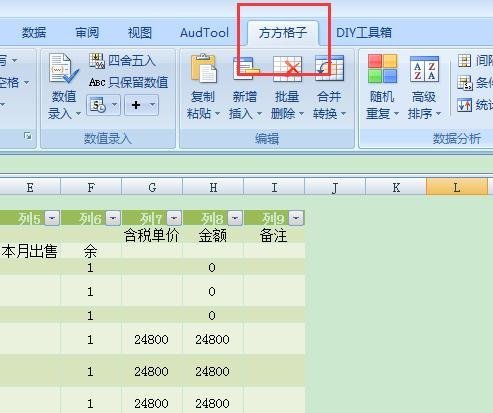
Task: Select highlighted column header L
Action: [x=457, y=187]
